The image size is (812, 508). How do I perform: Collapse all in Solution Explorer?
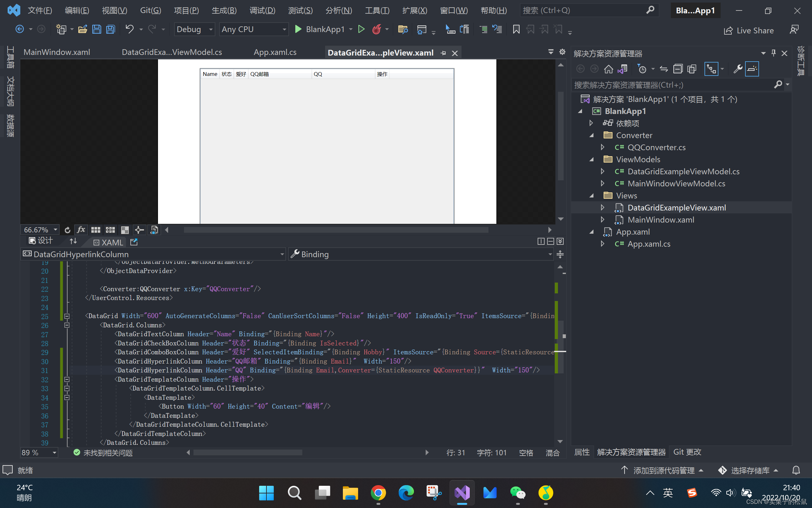click(x=678, y=69)
